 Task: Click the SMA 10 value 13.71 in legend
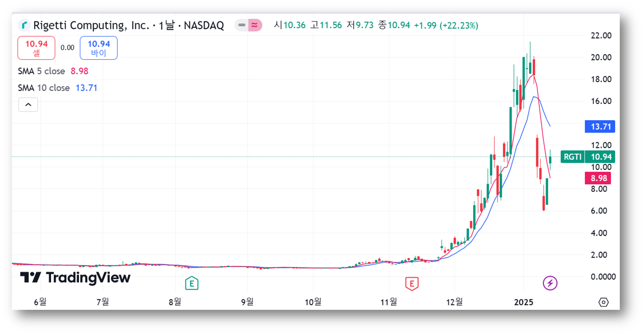[x=86, y=88]
